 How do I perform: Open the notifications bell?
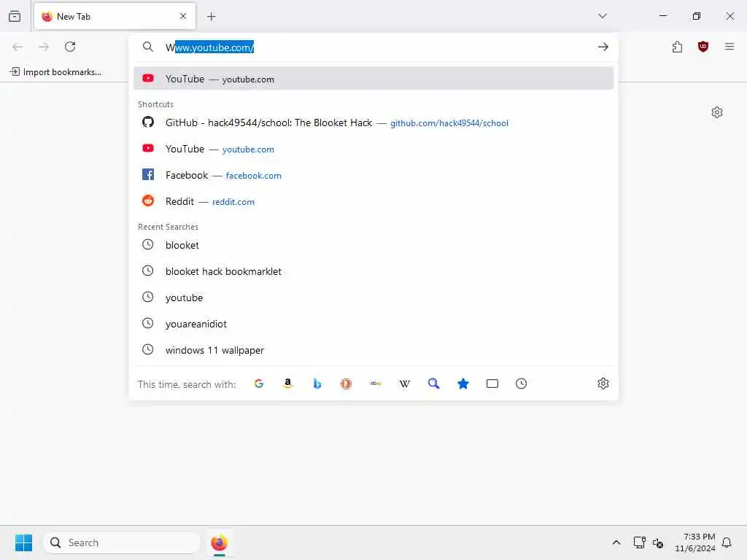[727, 542]
